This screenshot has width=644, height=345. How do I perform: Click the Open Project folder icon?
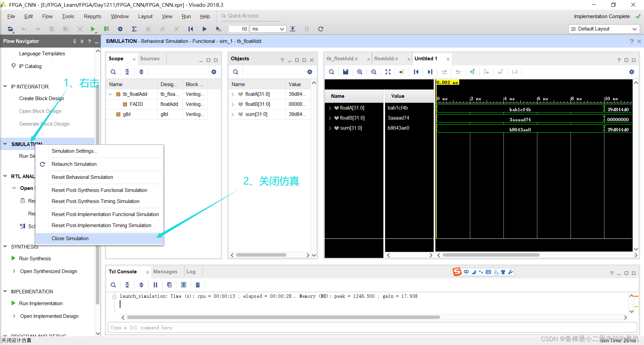tap(10, 29)
